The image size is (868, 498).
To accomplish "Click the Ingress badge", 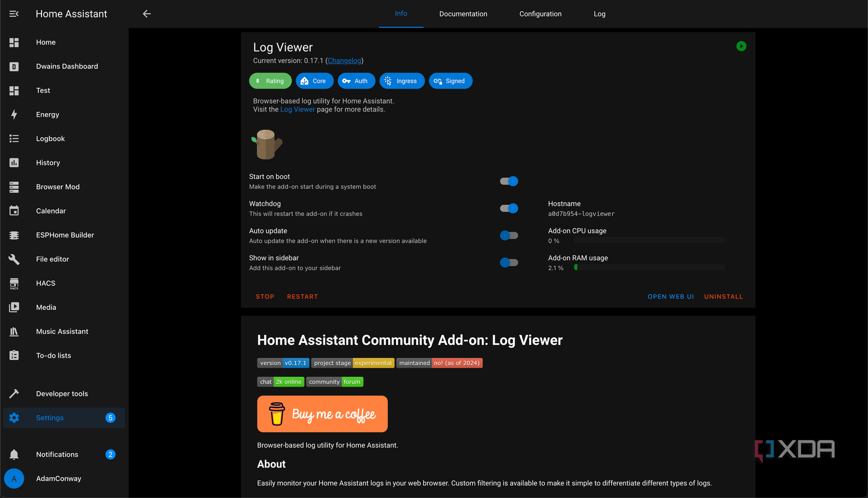I will (x=402, y=80).
